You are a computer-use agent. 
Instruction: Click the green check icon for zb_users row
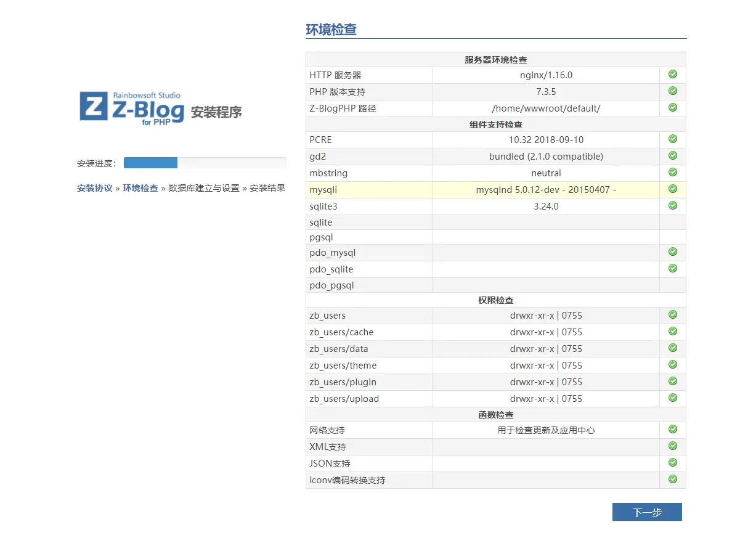(673, 314)
